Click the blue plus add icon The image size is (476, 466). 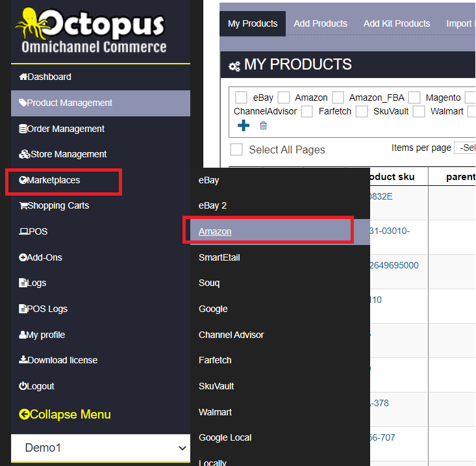tap(244, 125)
